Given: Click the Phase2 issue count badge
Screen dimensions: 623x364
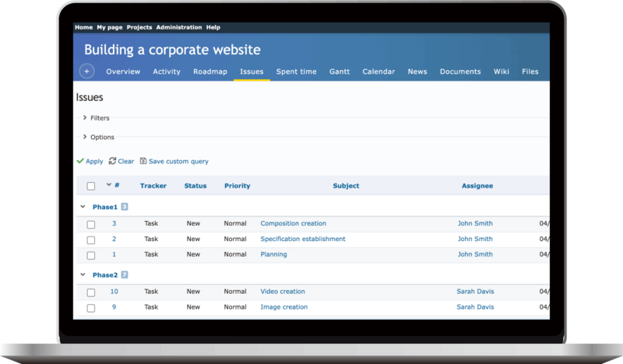Looking at the screenshot, I should click(124, 275).
